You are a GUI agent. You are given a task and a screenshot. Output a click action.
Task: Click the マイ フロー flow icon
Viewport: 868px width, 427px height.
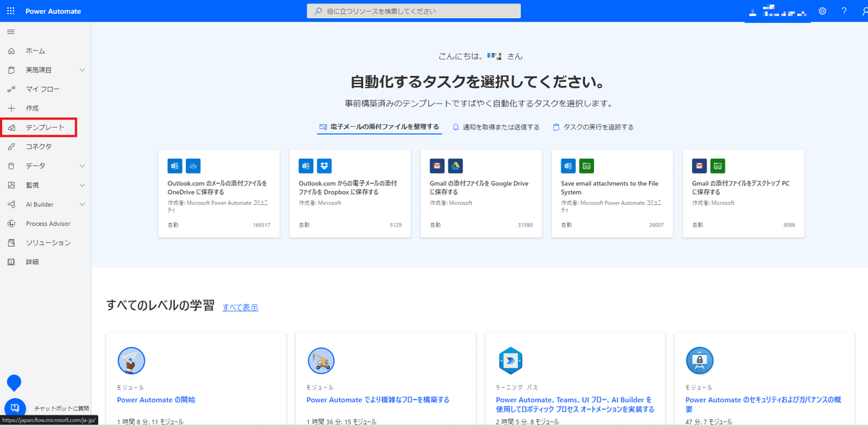11,89
